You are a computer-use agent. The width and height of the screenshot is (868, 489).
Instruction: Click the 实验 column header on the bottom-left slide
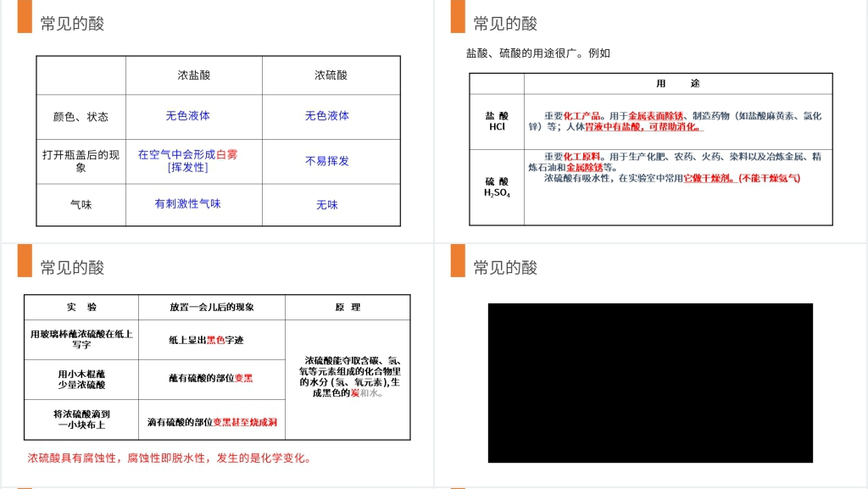pyautogui.click(x=81, y=307)
